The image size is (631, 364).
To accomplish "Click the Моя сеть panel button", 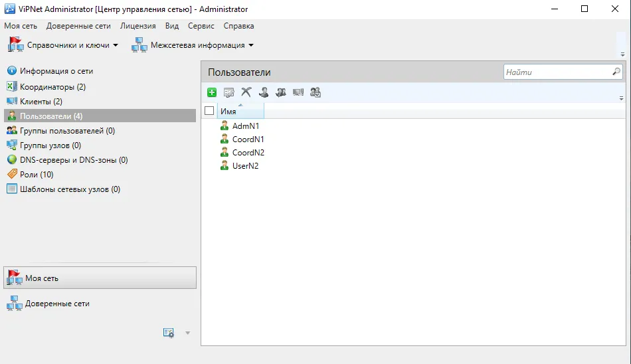I will click(100, 278).
